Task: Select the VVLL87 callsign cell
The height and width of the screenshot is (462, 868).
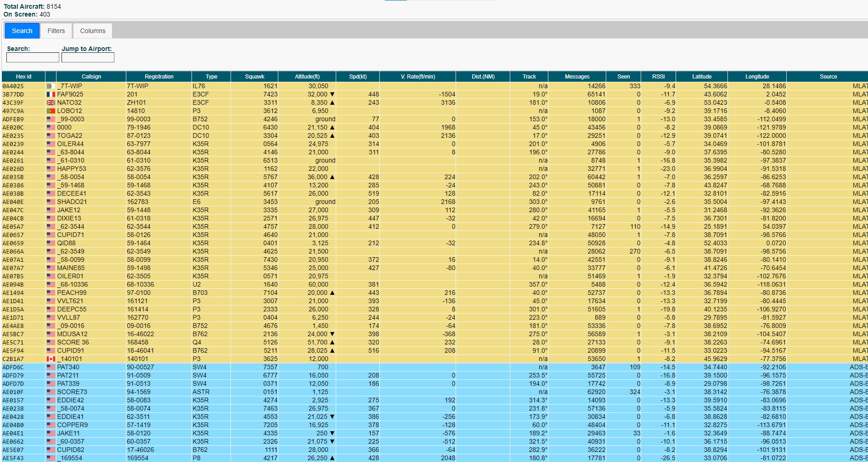Action: coord(91,318)
